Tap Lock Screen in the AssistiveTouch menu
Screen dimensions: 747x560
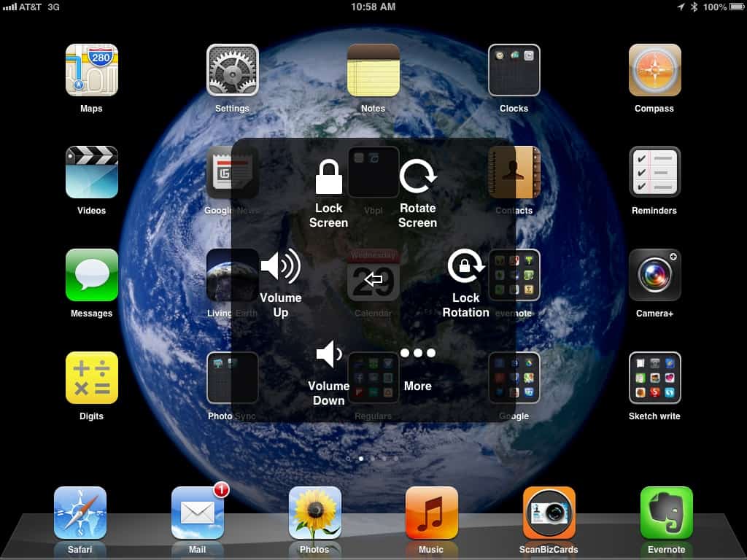click(x=329, y=193)
